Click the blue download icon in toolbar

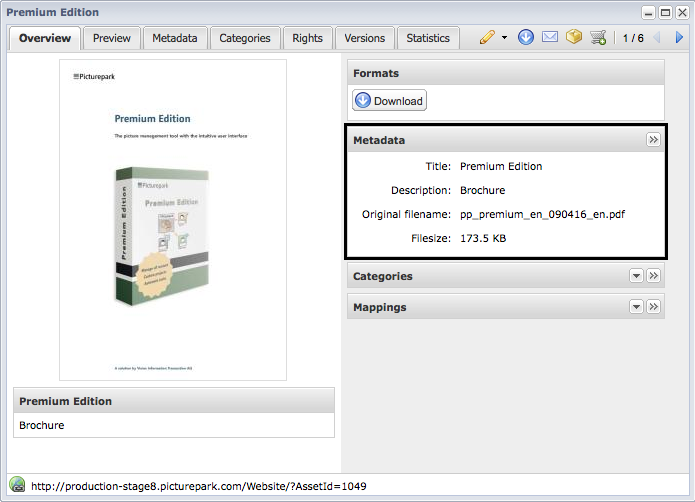coord(526,37)
